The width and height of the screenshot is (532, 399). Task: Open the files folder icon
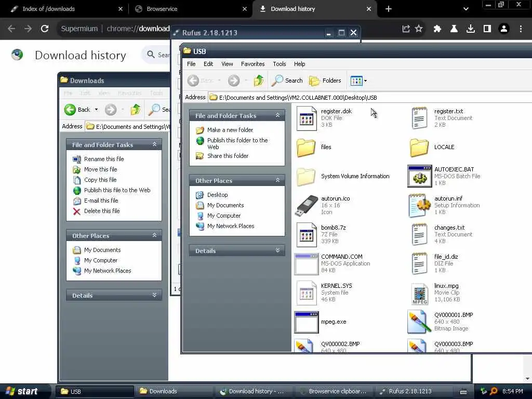tap(306, 147)
